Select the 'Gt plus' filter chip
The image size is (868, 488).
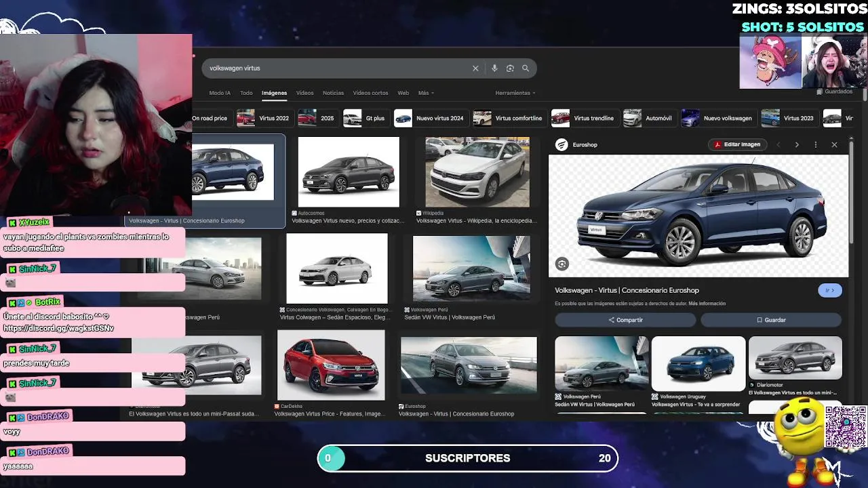pos(365,118)
